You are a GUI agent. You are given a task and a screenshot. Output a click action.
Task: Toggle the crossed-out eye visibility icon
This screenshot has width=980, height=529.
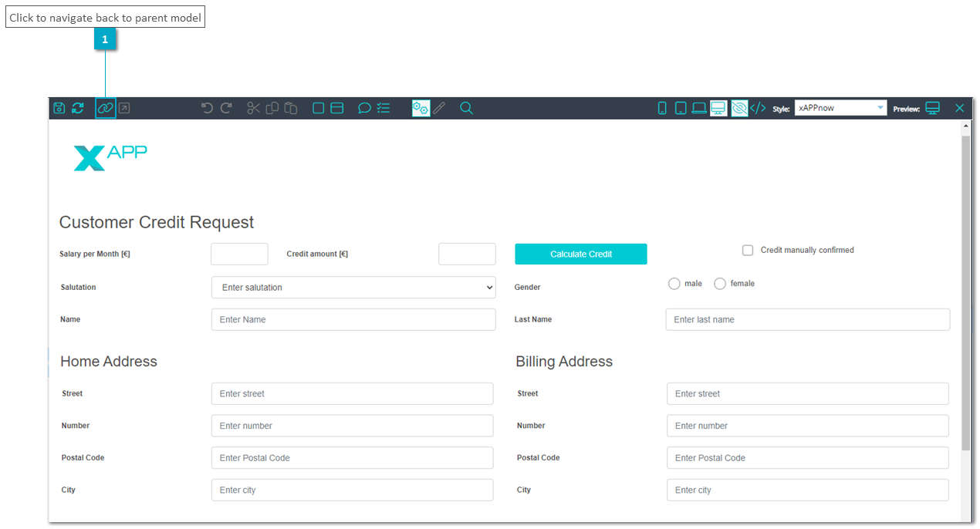click(739, 108)
